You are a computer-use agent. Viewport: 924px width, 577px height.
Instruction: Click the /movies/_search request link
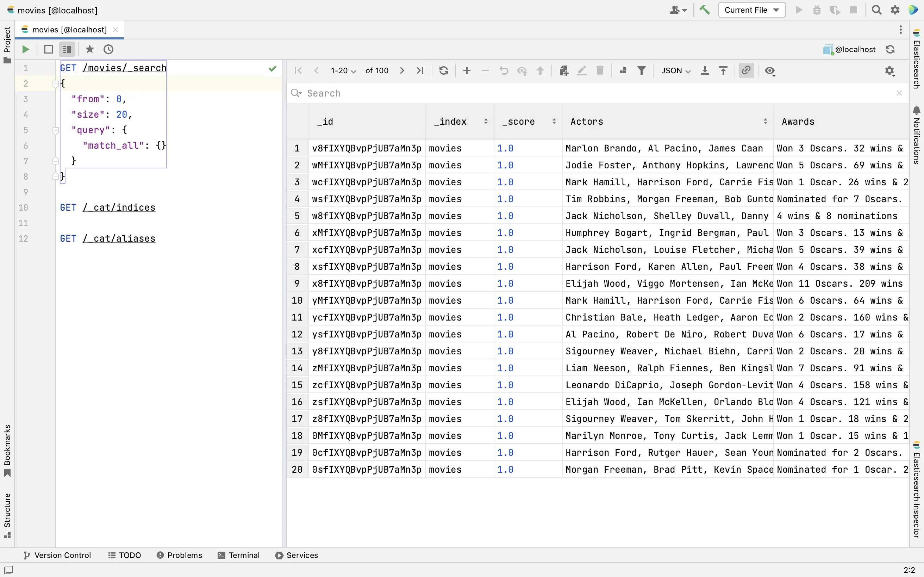point(124,68)
